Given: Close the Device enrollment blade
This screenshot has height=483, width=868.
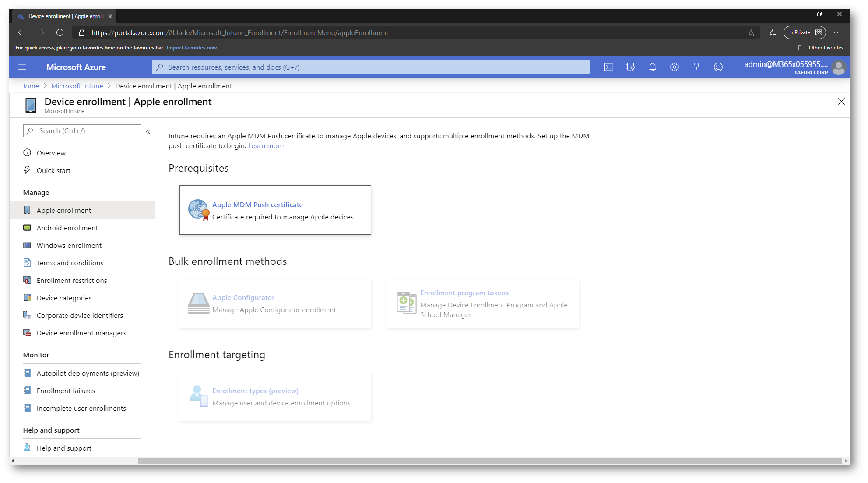Looking at the screenshot, I should 841,102.
